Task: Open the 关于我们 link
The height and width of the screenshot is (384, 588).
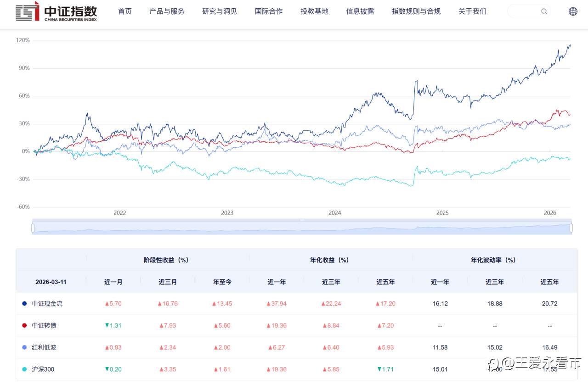Action: [472, 11]
